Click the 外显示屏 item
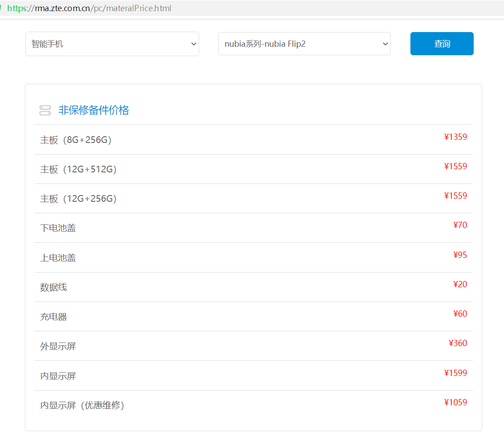 (58, 346)
